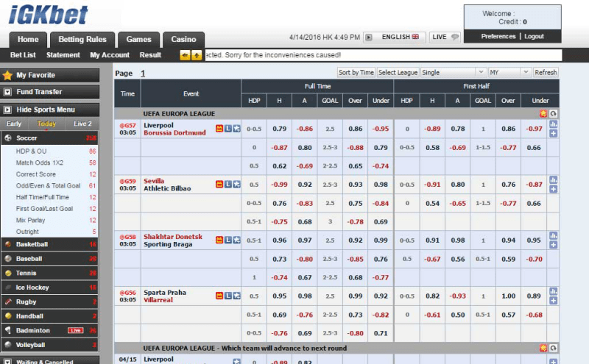Open live TV icon for Liverpool match

pyautogui.click(x=219, y=129)
